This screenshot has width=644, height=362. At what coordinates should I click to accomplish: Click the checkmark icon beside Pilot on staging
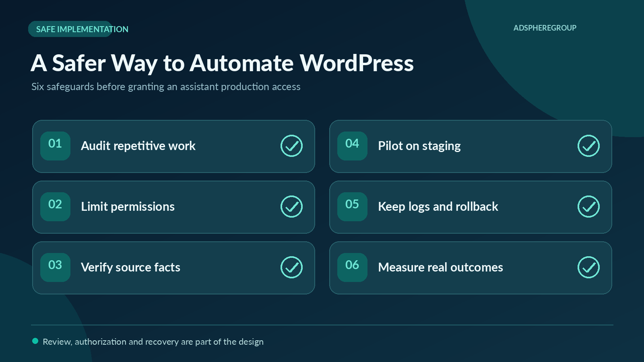pyautogui.click(x=588, y=146)
